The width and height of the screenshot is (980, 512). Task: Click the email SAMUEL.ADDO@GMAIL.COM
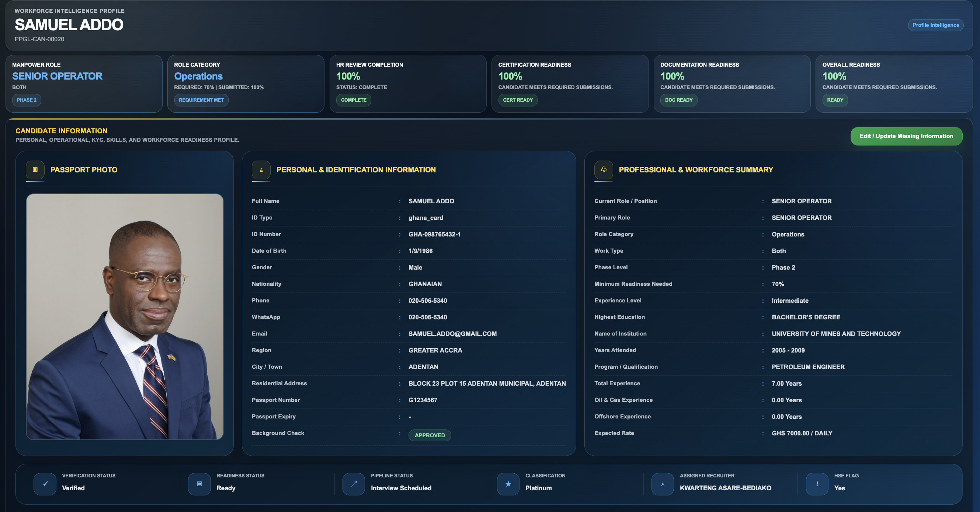(x=452, y=334)
